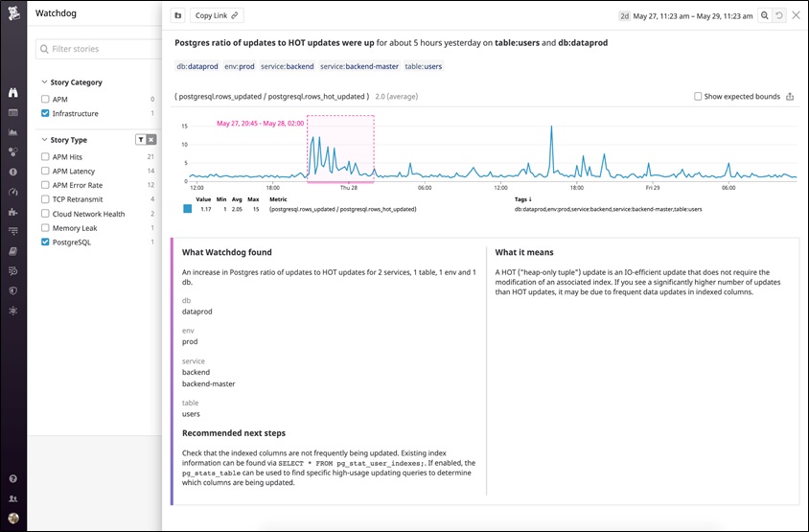Open Logs via the list-search sidebar icon
The image size is (809, 532).
(13, 271)
